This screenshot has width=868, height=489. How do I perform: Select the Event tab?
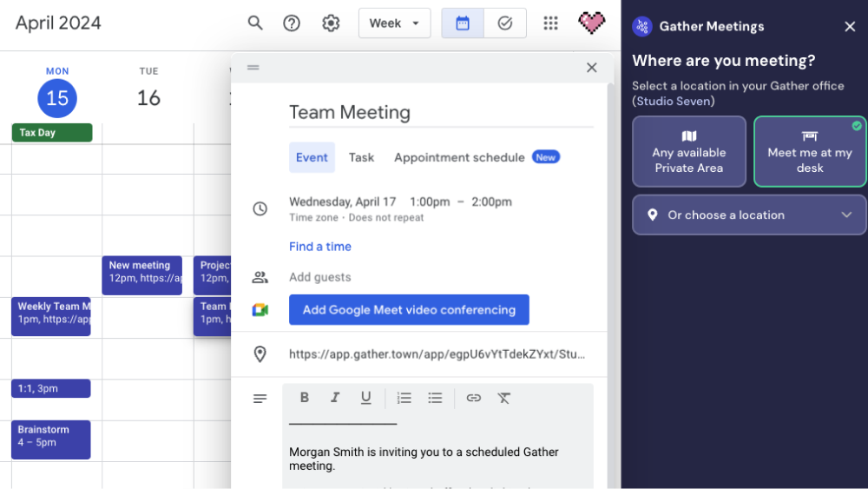(x=312, y=157)
